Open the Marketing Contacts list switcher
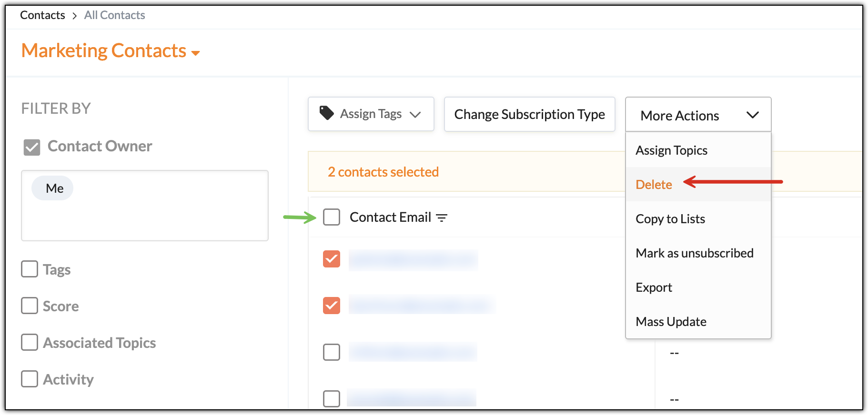The width and height of the screenshot is (868, 415). click(195, 53)
